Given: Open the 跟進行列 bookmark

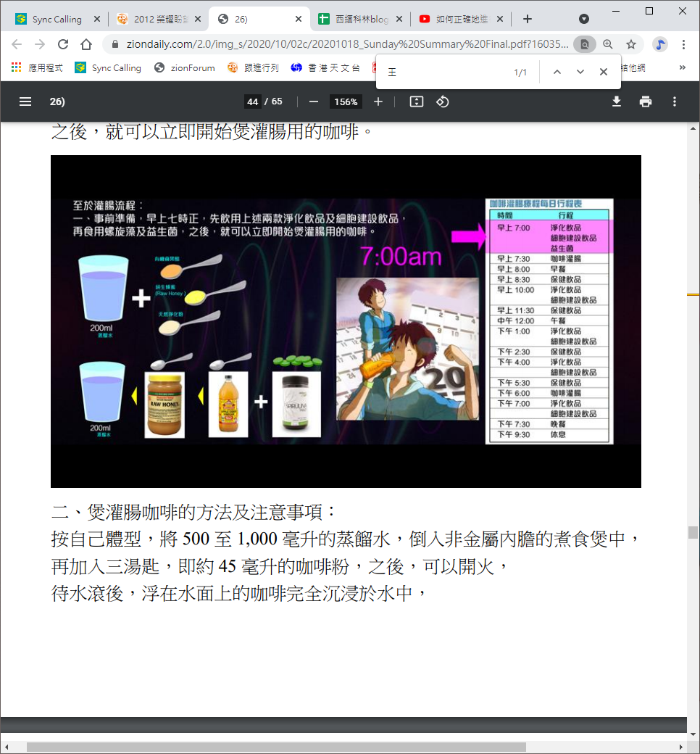Looking at the screenshot, I should [x=254, y=68].
